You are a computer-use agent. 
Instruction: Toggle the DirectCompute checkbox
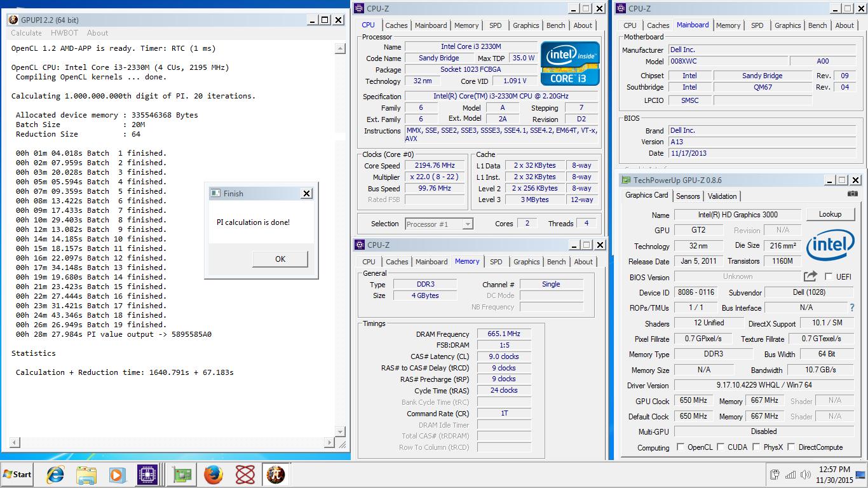point(791,447)
